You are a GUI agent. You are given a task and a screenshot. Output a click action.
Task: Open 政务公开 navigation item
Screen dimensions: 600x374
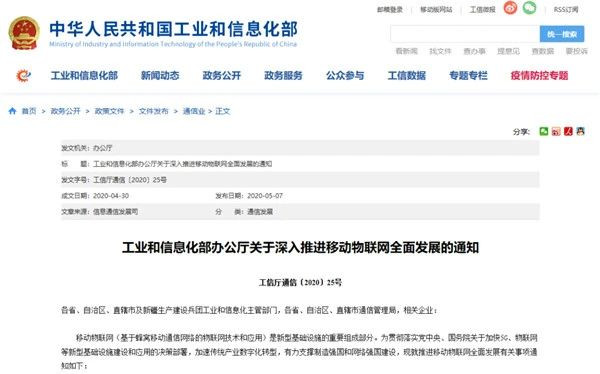pyautogui.click(x=222, y=75)
